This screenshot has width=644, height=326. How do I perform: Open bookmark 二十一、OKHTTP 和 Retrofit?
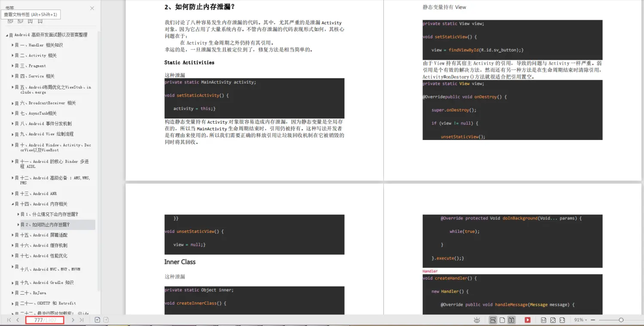48,303
